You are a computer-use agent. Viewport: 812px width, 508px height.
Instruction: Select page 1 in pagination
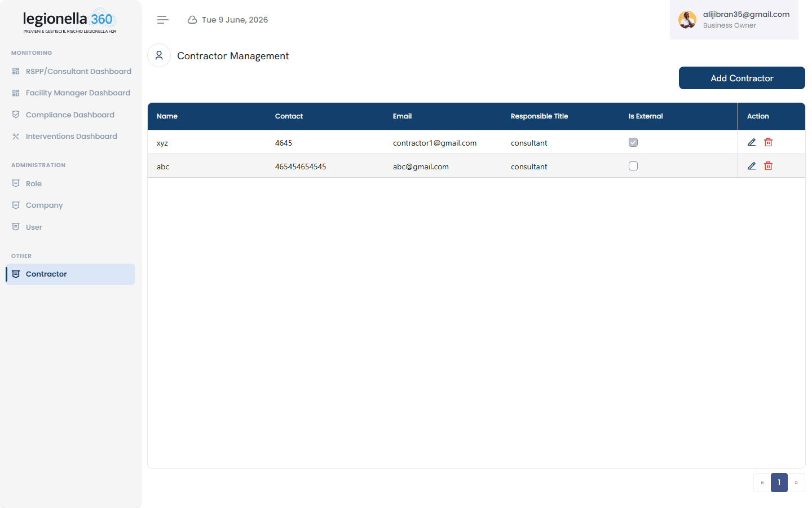pyautogui.click(x=779, y=483)
